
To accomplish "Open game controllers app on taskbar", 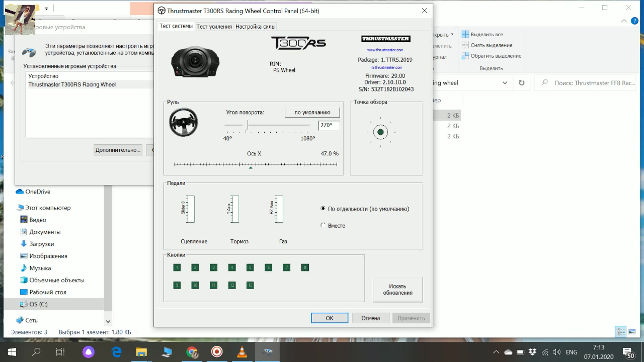I will coord(267,352).
